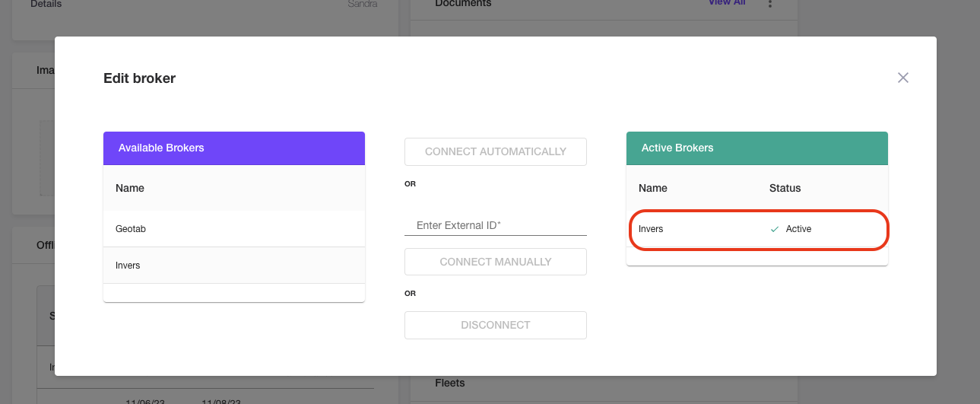Click Name header in Active Brokers

tap(653, 188)
